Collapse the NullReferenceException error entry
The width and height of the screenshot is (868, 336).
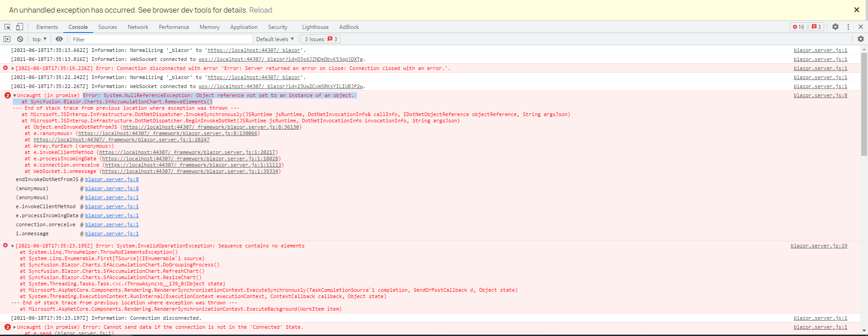14,96
